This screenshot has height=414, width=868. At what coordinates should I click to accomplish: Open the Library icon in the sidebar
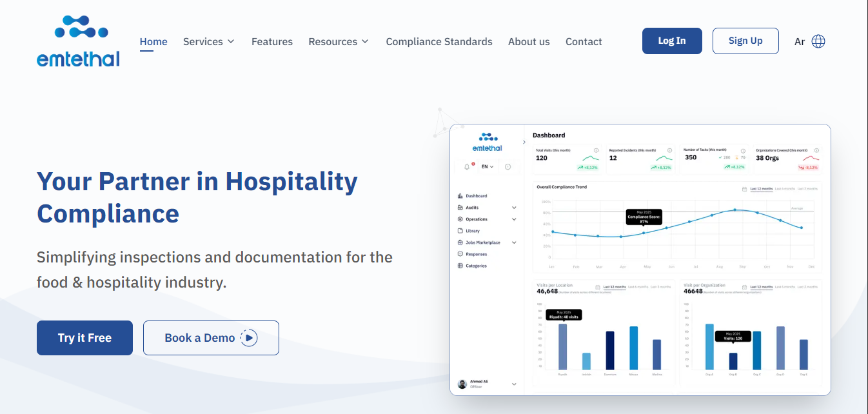coord(460,231)
